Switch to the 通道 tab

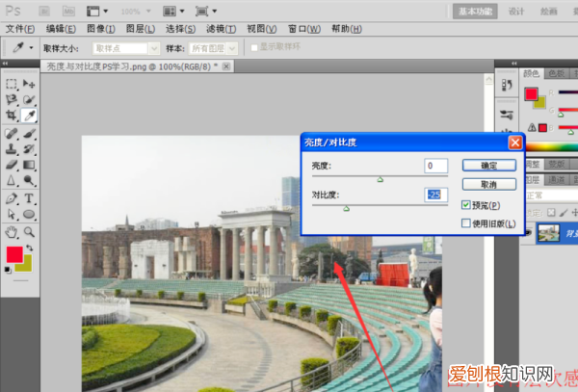coord(556,179)
